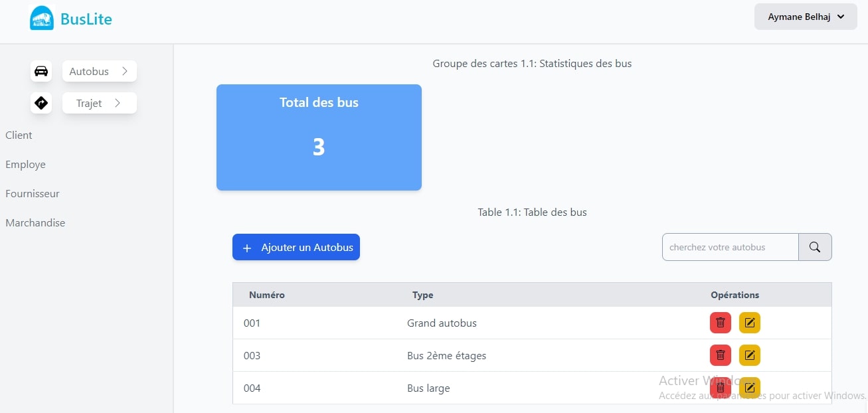
Task: Click the magnifier search button
Action: pos(815,247)
